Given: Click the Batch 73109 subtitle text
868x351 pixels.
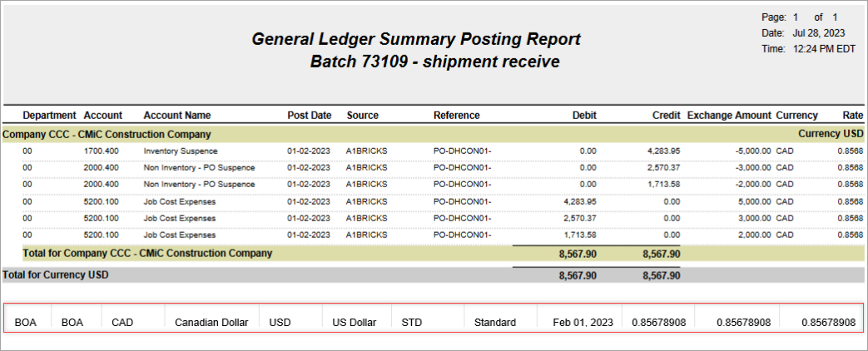Looking at the screenshot, I should [434, 62].
